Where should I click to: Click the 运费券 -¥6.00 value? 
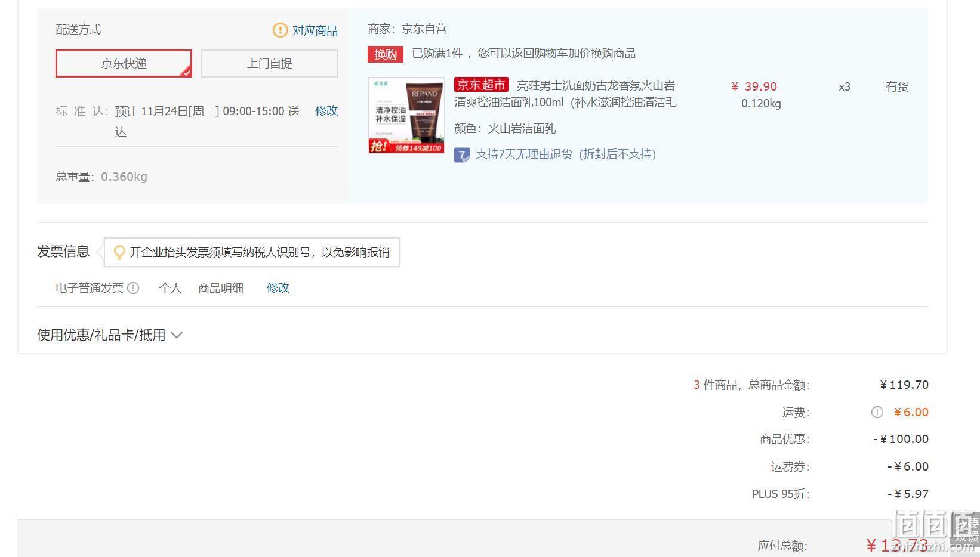pos(908,467)
